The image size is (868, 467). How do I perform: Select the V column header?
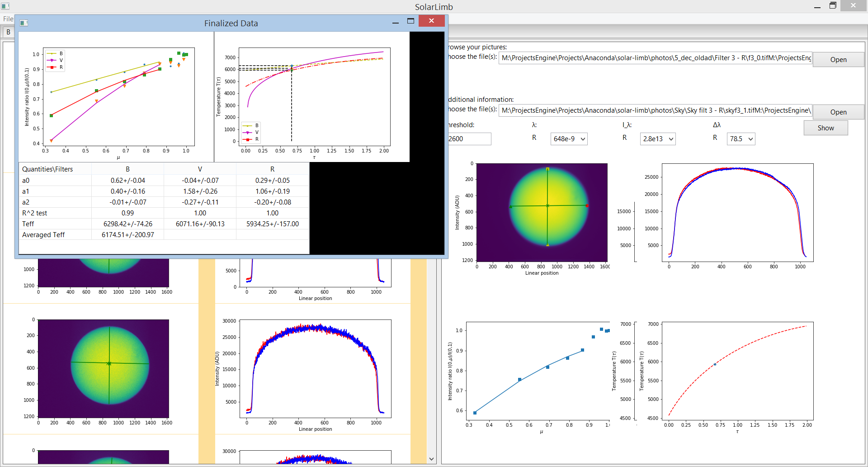pos(200,169)
